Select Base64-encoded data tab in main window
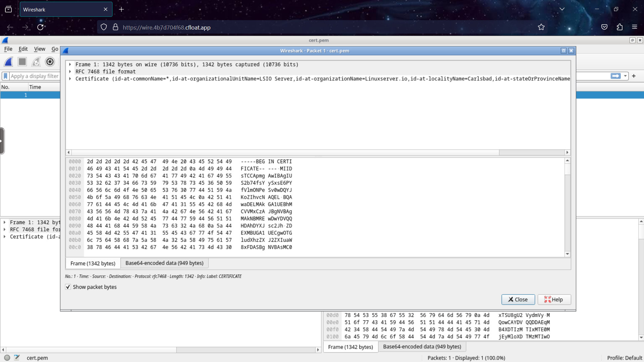 (x=422, y=347)
